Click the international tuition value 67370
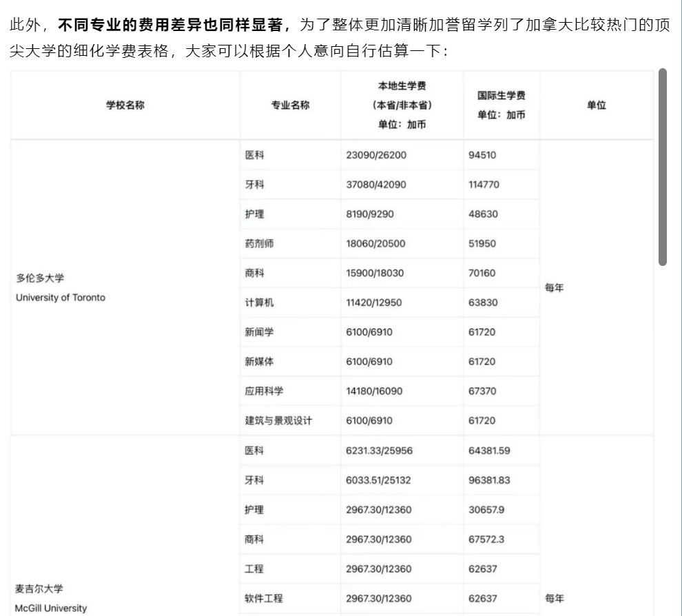The height and width of the screenshot is (616, 682). (x=482, y=391)
